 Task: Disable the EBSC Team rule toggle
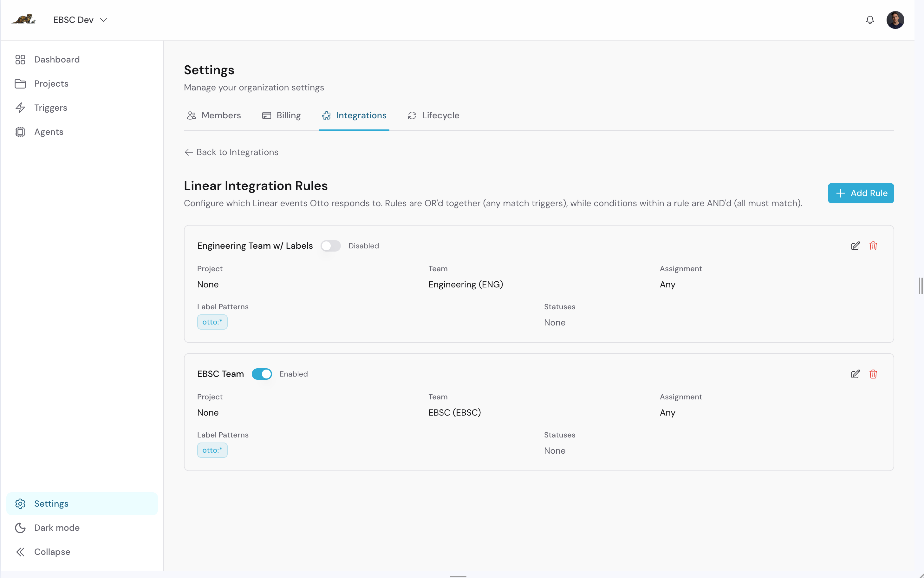coord(262,374)
